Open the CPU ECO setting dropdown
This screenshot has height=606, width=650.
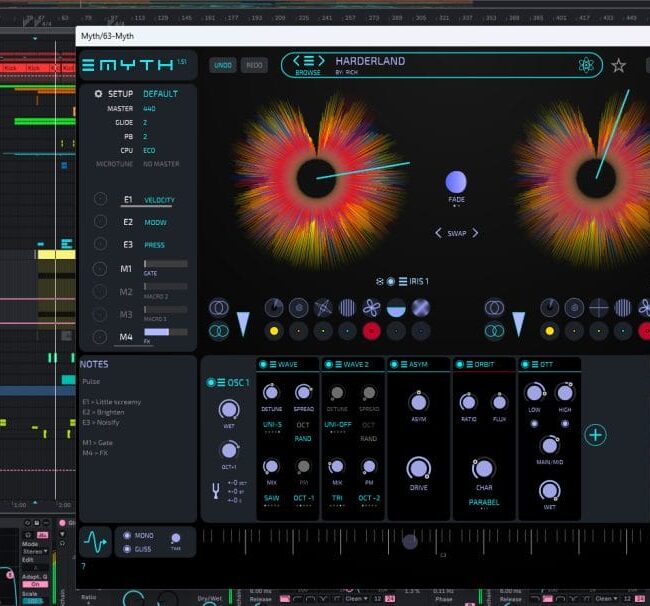click(x=149, y=150)
